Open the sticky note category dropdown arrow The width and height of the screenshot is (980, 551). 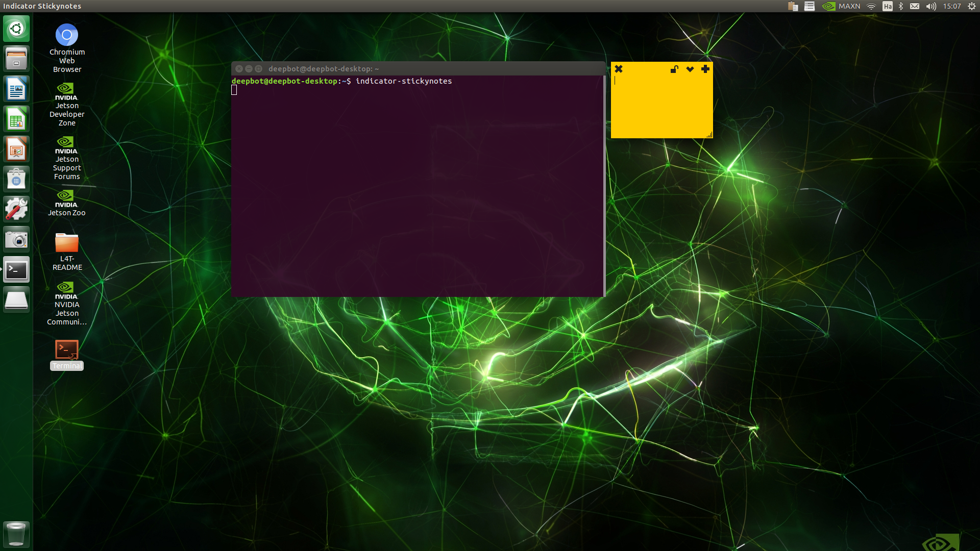690,69
